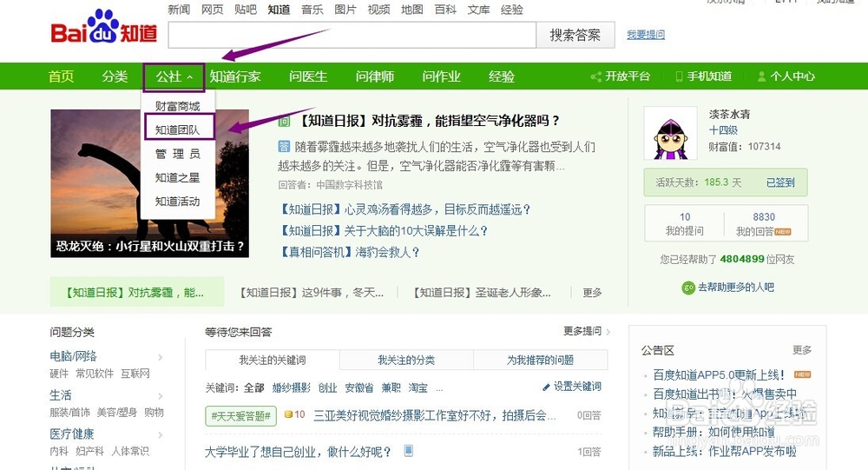Open 知道行家 in navbar
Viewport: 868px width, 470px height.
(234, 76)
